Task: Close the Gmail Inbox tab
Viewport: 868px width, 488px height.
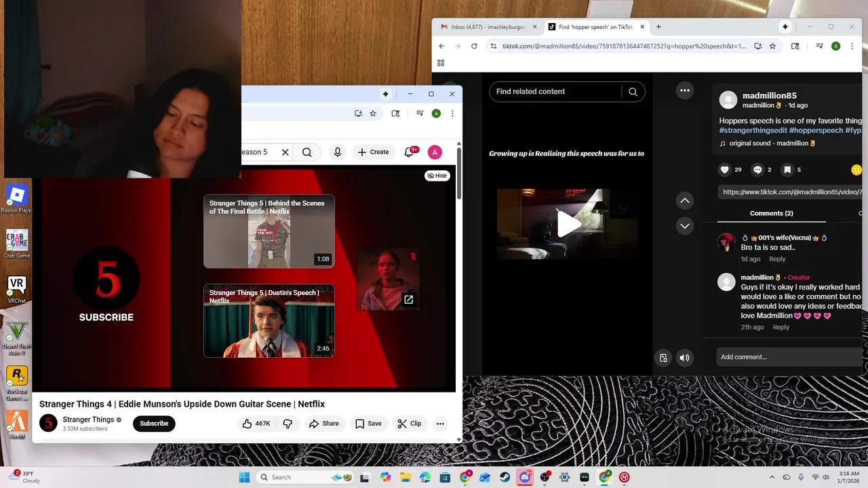Action: click(x=534, y=27)
